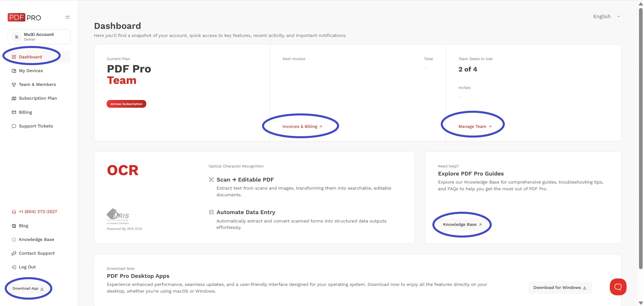Click the chevron next to English
The height and width of the screenshot is (306, 644).
coord(619,16)
